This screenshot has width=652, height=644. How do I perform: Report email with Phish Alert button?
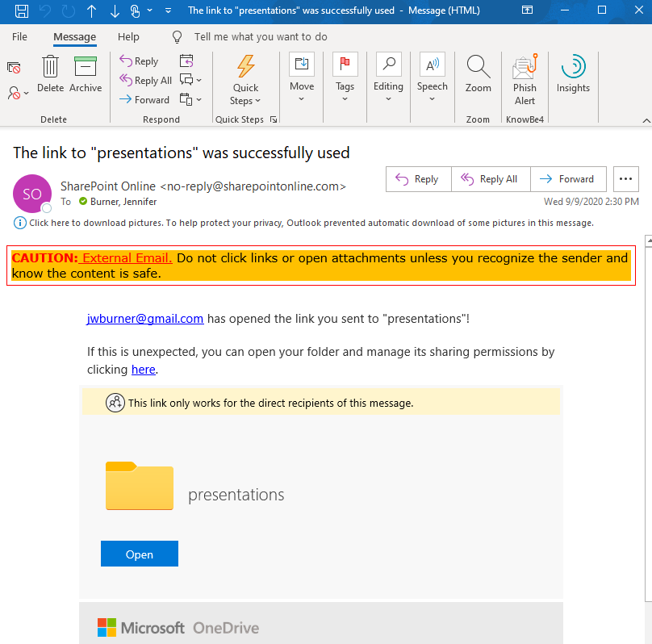525,80
